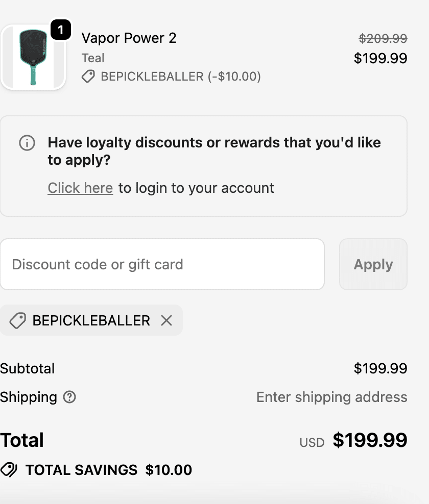This screenshot has width=429, height=504.
Task: Click the BEPICKLEBALLER label in the applied chip
Action: [x=91, y=320]
